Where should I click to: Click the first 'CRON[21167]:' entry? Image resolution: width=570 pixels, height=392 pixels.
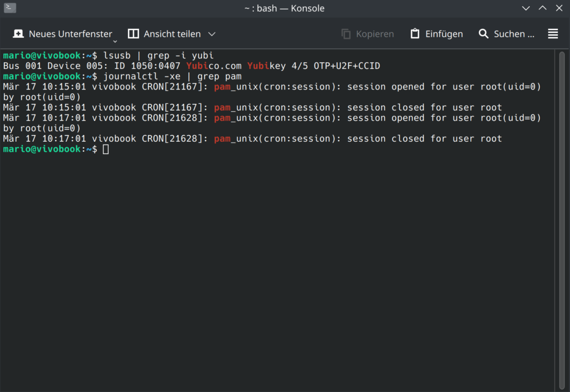point(175,87)
